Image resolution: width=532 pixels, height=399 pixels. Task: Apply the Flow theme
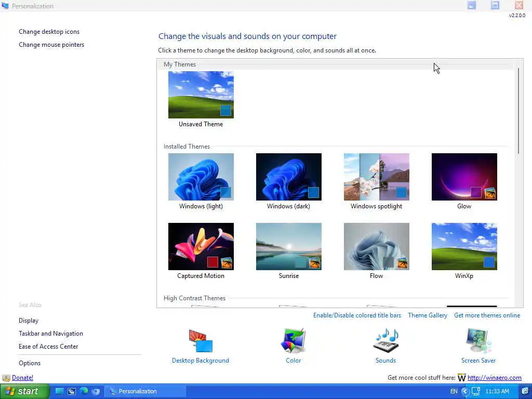pos(377,246)
